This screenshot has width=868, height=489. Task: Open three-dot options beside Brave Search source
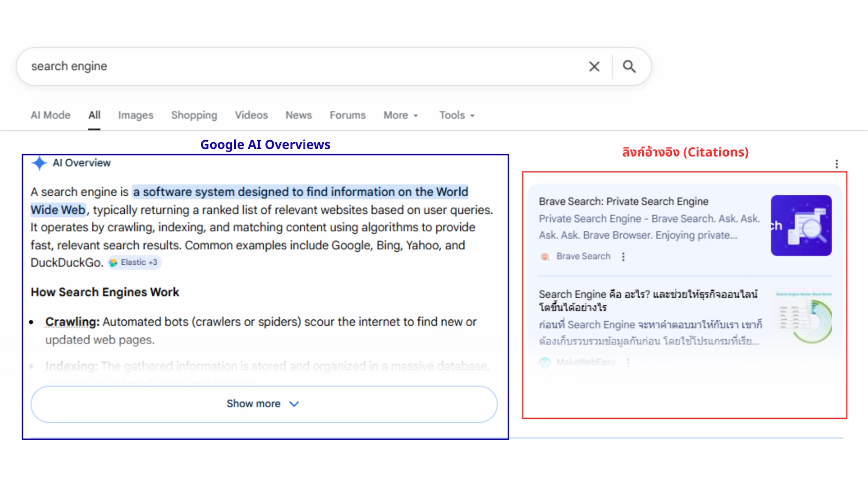point(623,257)
